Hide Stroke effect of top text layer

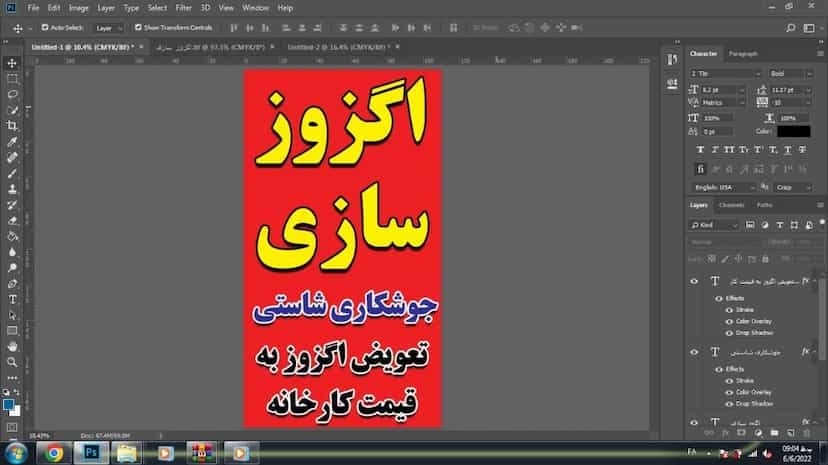point(729,310)
